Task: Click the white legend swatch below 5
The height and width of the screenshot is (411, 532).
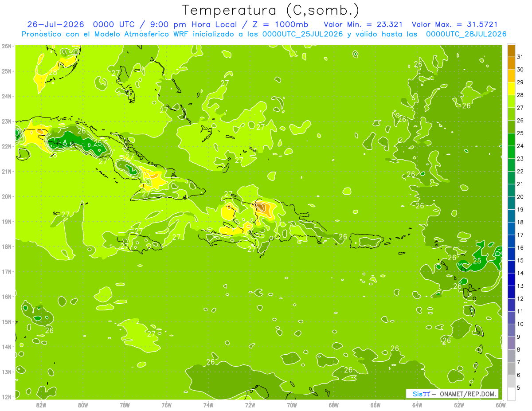Action: 511,394
